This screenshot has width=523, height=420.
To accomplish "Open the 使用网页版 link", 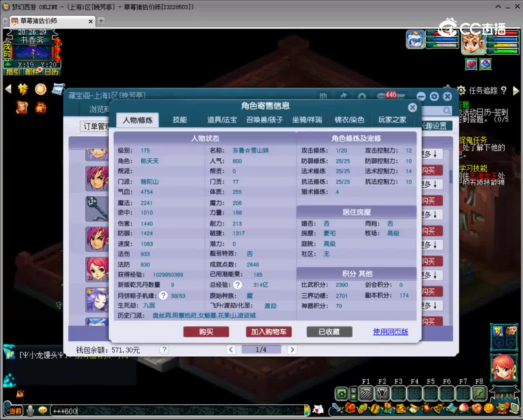I will click(391, 332).
